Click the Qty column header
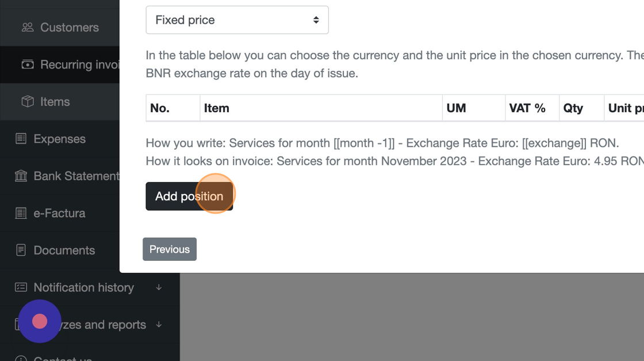Viewport: 644px width, 361px height. pos(573,108)
